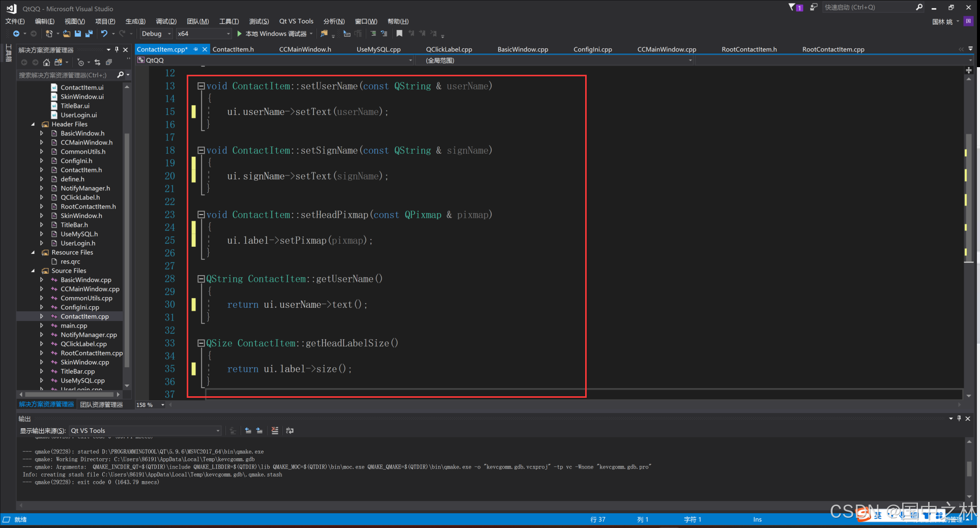Collapse the setHeadPixmap function fold
This screenshot has width=980, height=528.
pyautogui.click(x=201, y=215)
